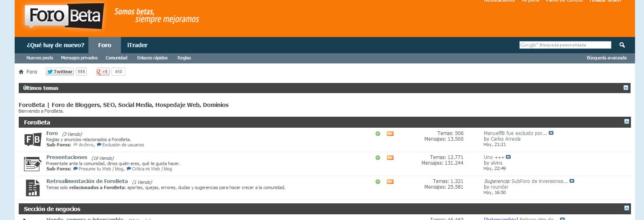Image resolution: width=644 pixels, height=220 pixels.
Task: Collapse the Sección de negocios category
Action: [x=626, y=208]
